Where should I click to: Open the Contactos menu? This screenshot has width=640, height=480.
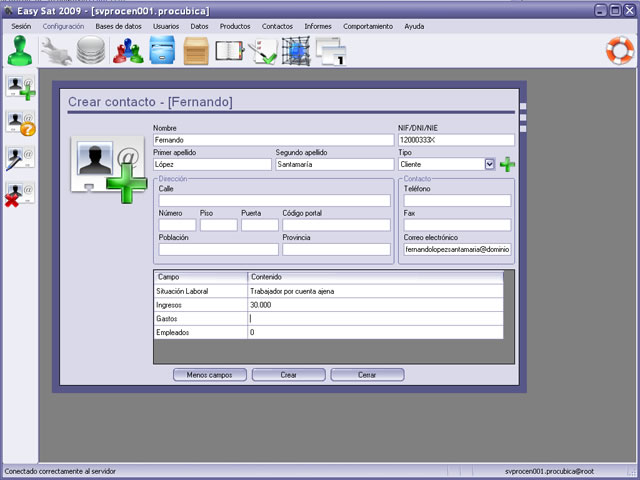click(278, 27)
